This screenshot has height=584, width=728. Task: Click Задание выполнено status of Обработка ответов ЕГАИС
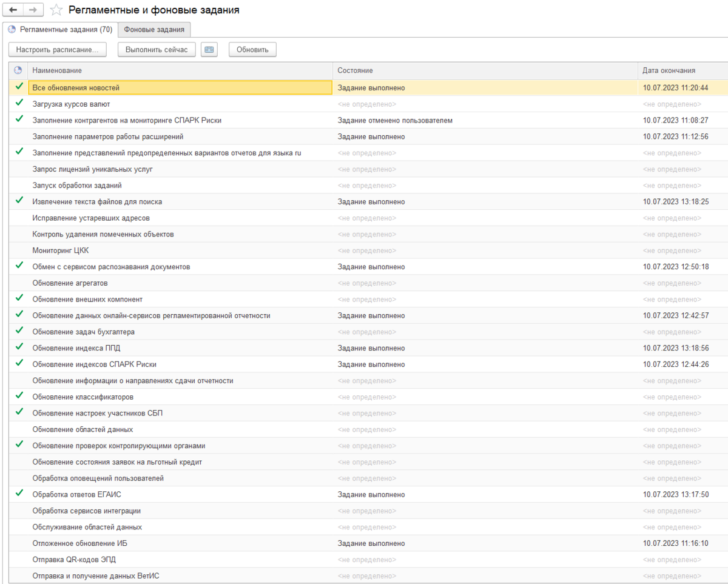(371, 494)
